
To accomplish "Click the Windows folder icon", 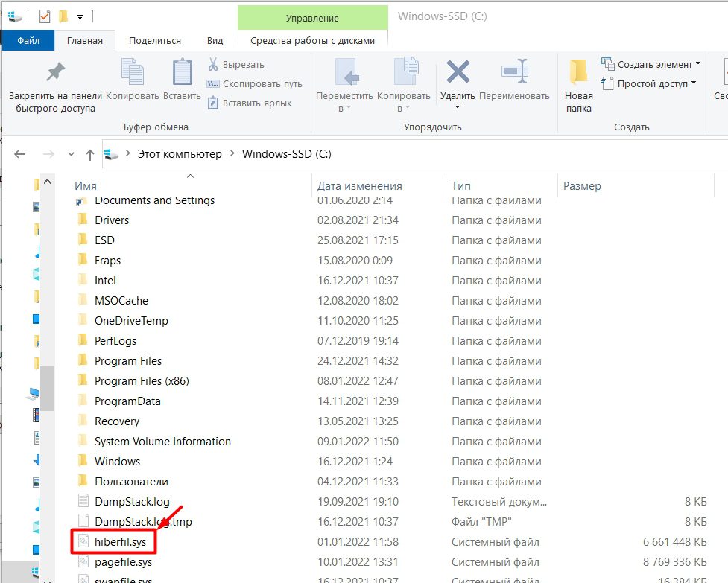I will tap(83, 459).
